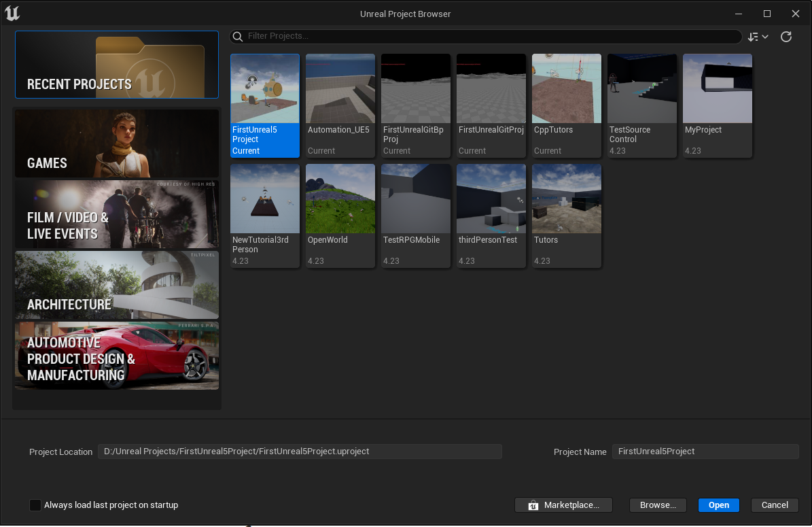Choose the CppTutors project thumbnail
This screenshot has width=812, height=527.
[x=567, y=88]
